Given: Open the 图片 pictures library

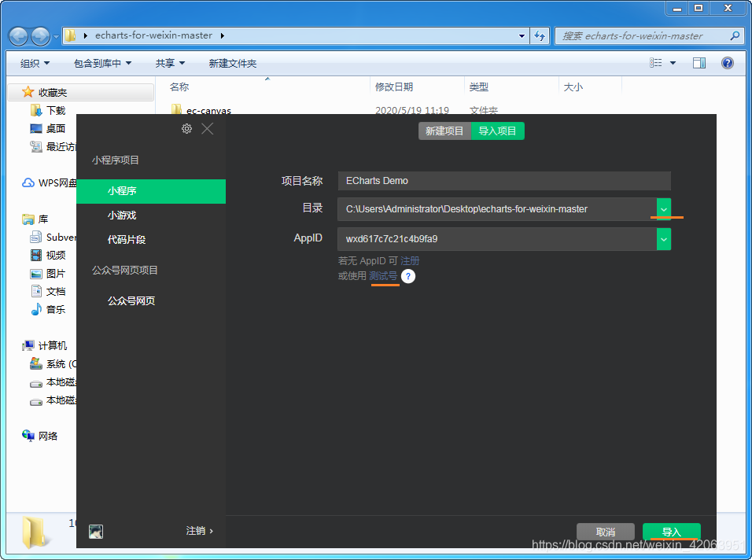Looking at the screenshot, I should click(47, 273).
